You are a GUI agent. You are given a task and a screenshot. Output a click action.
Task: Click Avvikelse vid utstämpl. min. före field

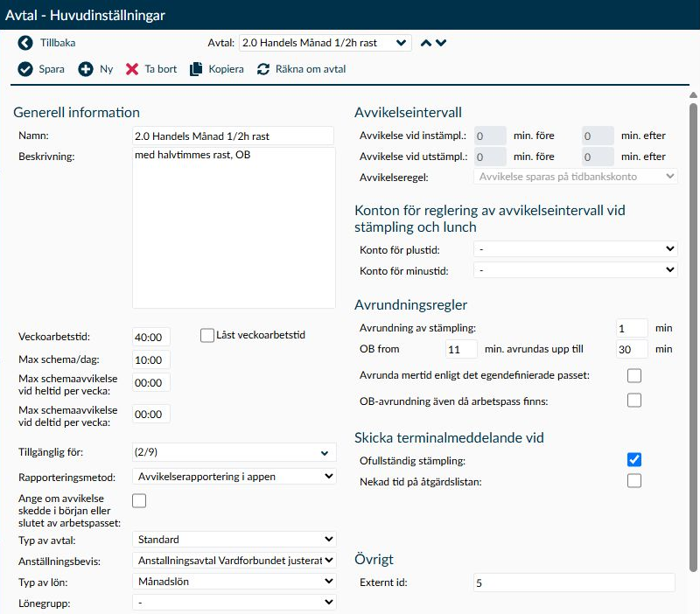coord(490,157)
